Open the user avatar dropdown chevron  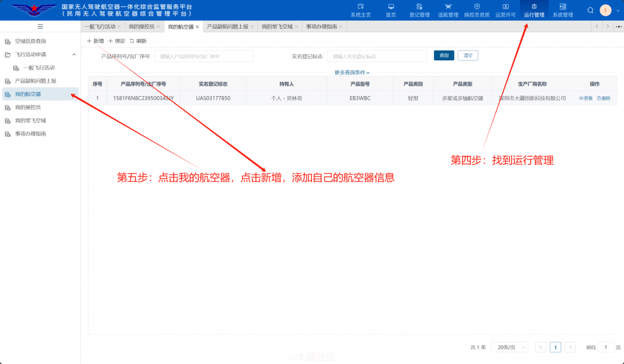[x=617, y=10]
